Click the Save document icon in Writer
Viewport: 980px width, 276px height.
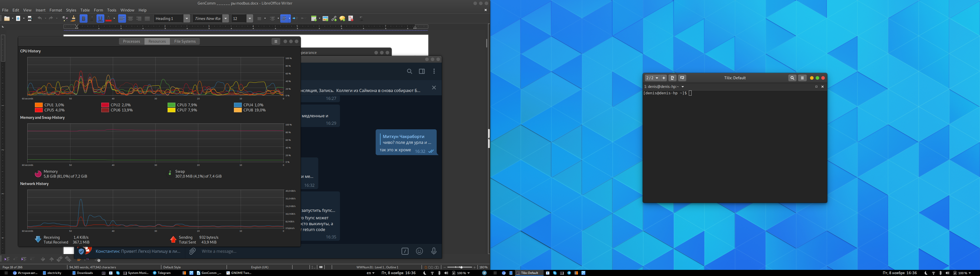pyautogui.click(x=18, y=18)
